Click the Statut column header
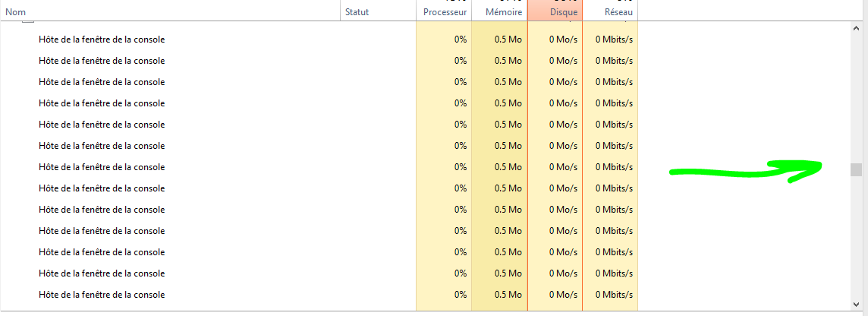Viewport: 868px width, 316px height. [x=357, y=12]
